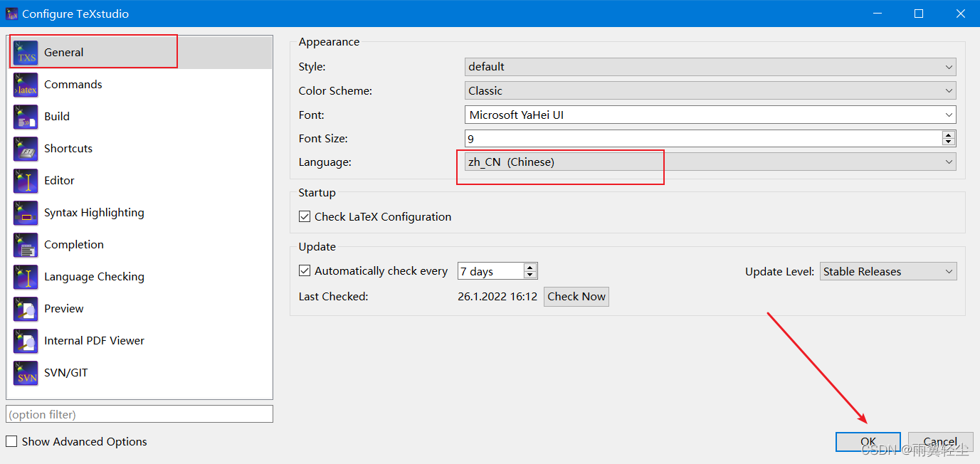Expand the Font combo box
980x464 pixels.
pyautogui.click(x=949, y=115)
